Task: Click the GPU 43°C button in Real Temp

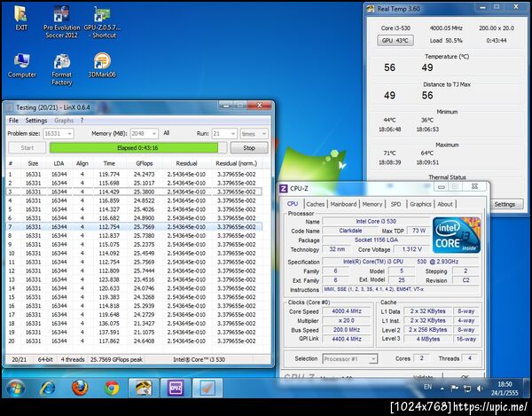Action: click(x=395, y=41)
